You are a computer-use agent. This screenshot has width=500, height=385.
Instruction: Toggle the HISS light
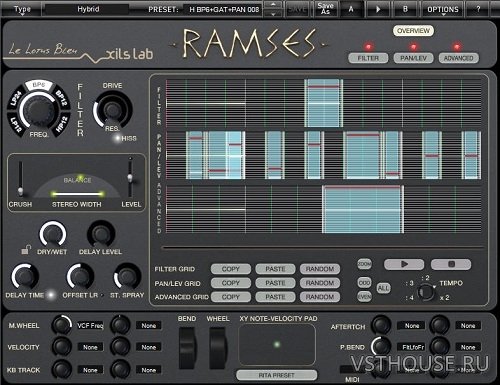click(x=117, y=138)
